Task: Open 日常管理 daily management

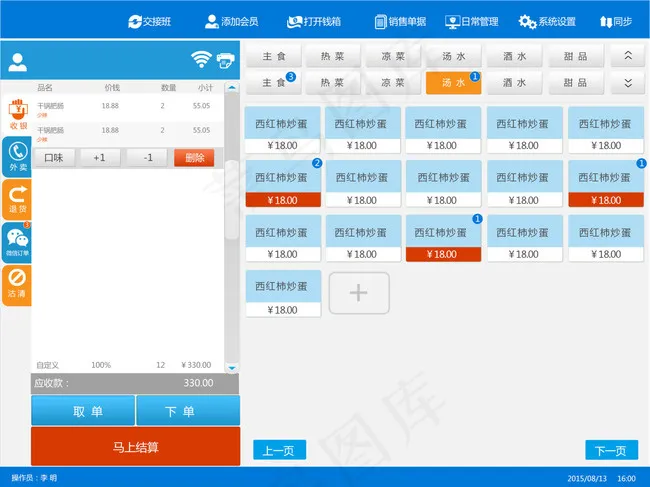Action: [x=471, y=22]
